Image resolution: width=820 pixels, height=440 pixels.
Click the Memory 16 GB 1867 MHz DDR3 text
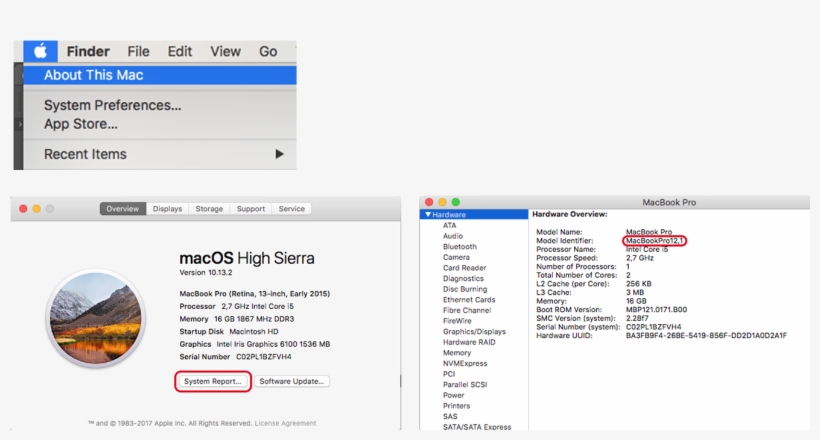236,319
